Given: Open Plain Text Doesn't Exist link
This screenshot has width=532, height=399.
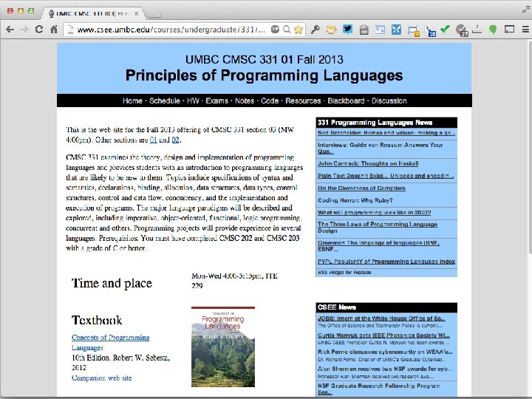Looking at the screenshot, I should tap(386, 176).
